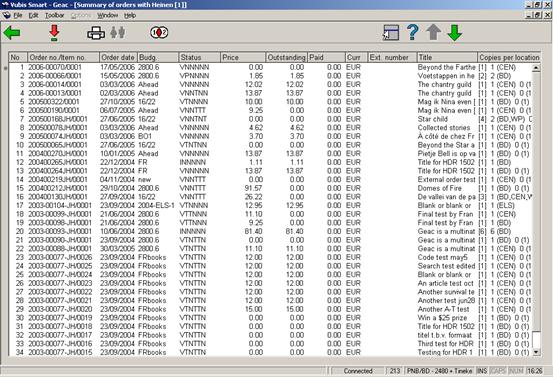Click the gray up arrow icon
This screenshot has width=553, height=377.
pos(433,32)
